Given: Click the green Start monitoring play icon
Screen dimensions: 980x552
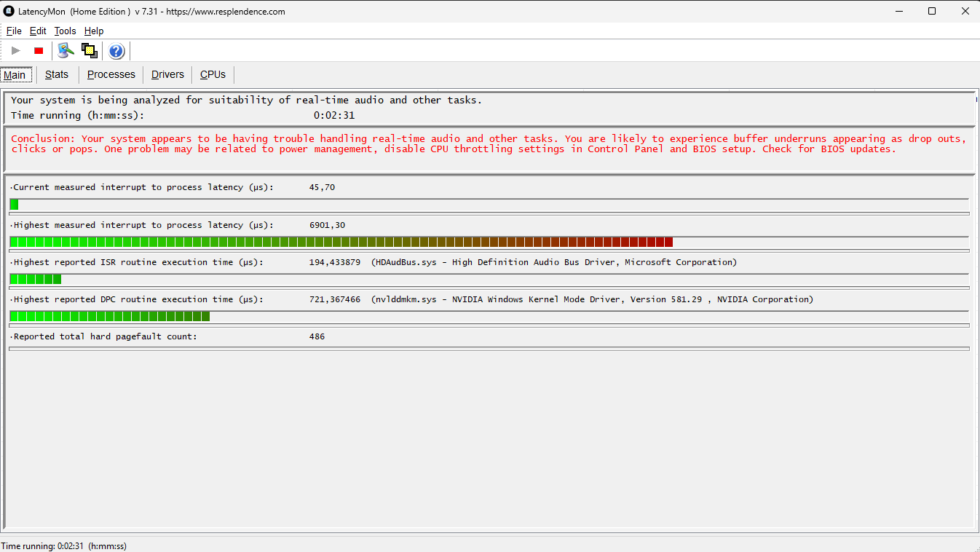Looking at the screenshot, I should [x=16, y=51].
